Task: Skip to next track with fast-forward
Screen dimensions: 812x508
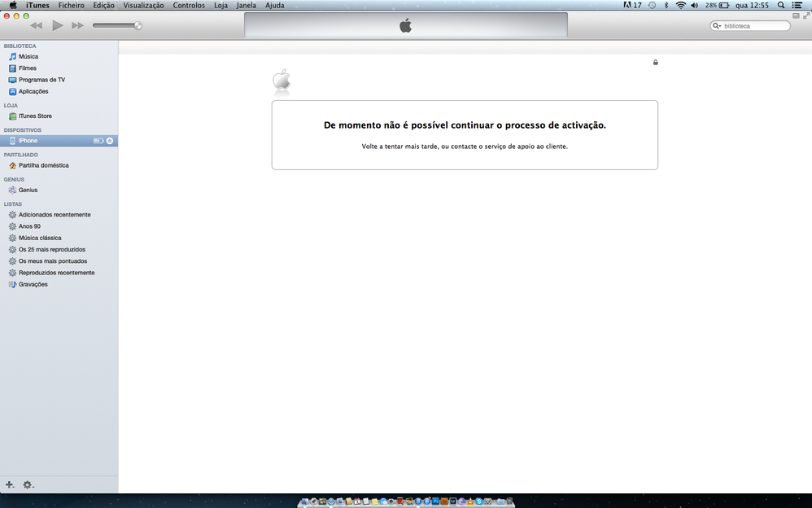Action: pos(78,24)
